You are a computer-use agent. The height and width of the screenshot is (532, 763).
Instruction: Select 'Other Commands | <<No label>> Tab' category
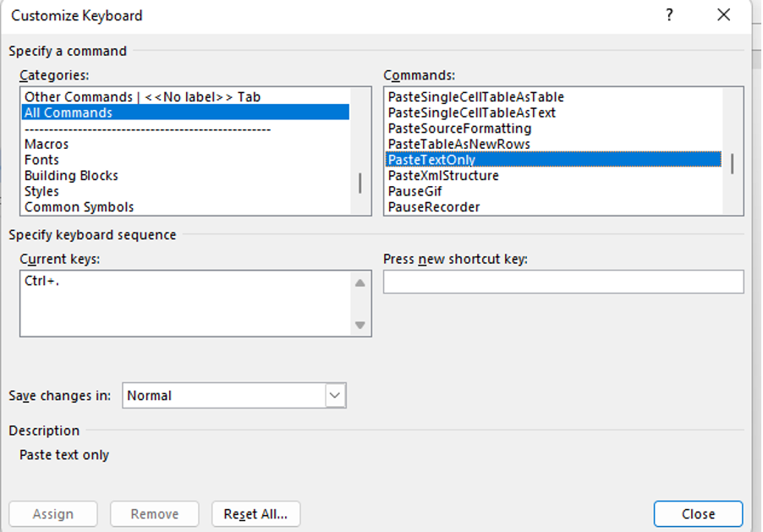click(x=185, y=97)
